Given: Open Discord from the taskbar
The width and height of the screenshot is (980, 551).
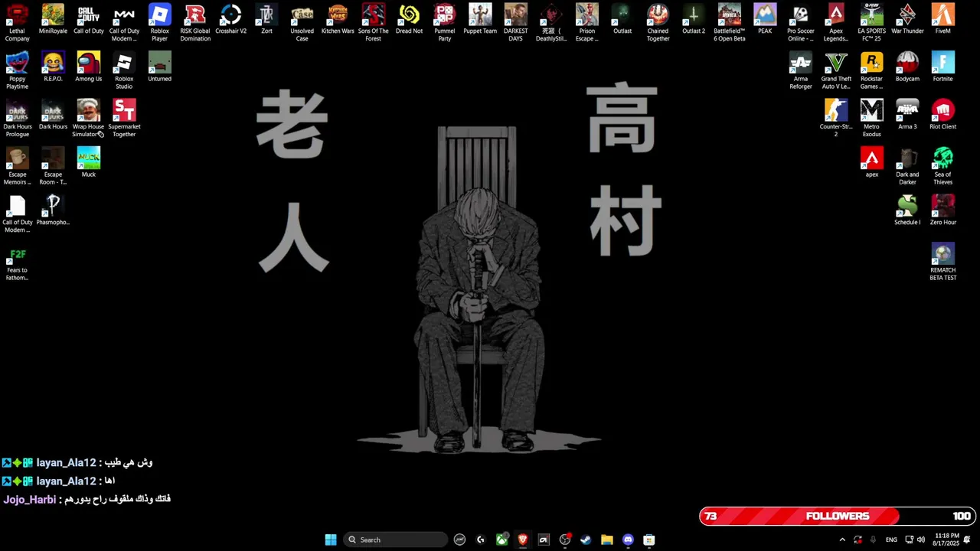Looking at the screenshot, I should [x=628, y=540].
